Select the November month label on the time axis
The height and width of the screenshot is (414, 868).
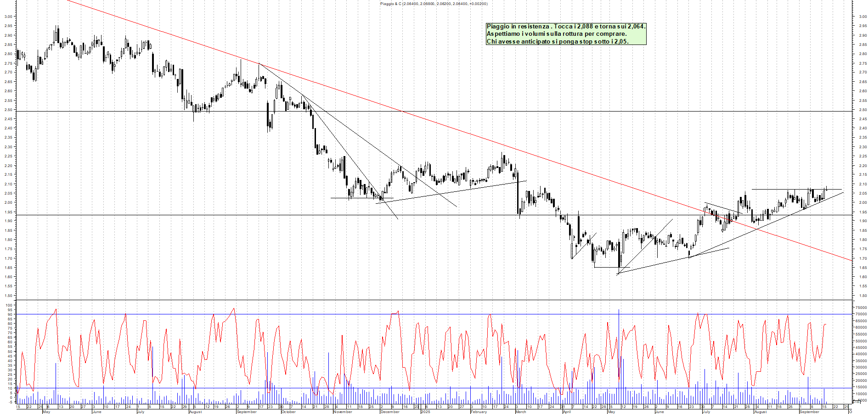[x=343, y=412]
